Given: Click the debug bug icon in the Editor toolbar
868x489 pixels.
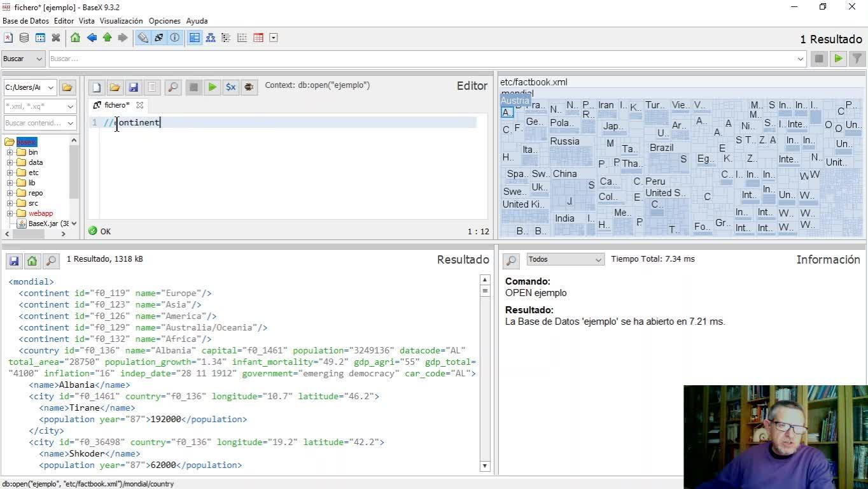Looking at the screenshot, I should (x=249, y=87).
